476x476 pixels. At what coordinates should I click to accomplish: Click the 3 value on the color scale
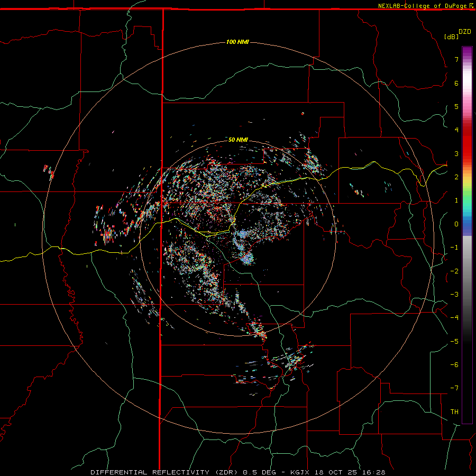tap(456, 153)
